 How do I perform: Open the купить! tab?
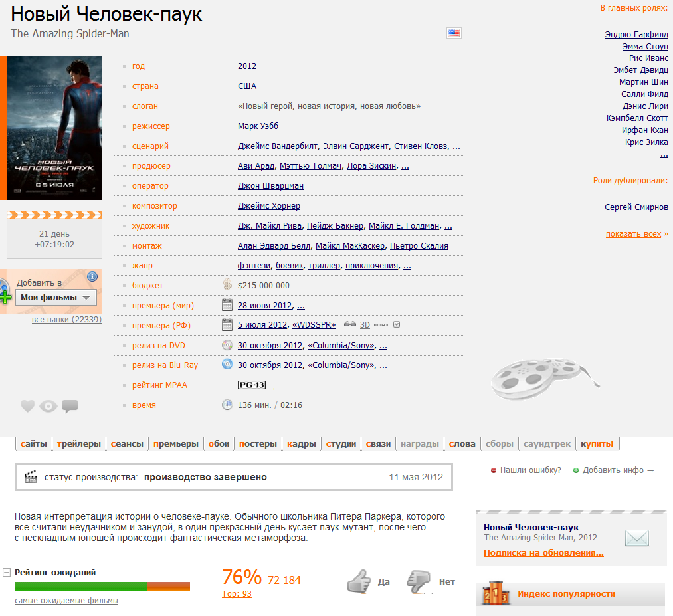coord(597,444)
